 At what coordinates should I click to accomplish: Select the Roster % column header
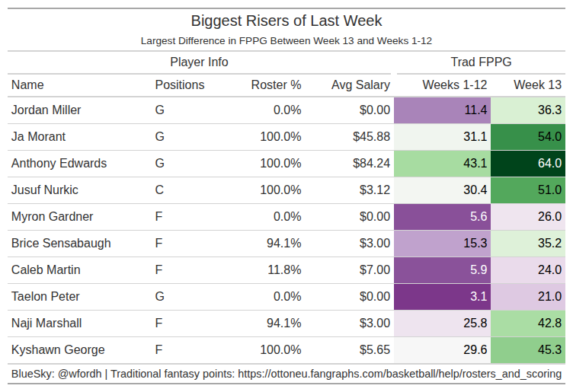pos(276,85)
